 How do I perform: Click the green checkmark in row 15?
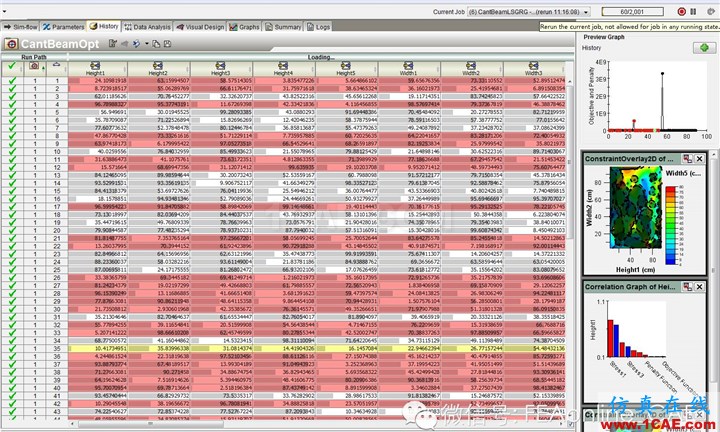tap(12, 191)
